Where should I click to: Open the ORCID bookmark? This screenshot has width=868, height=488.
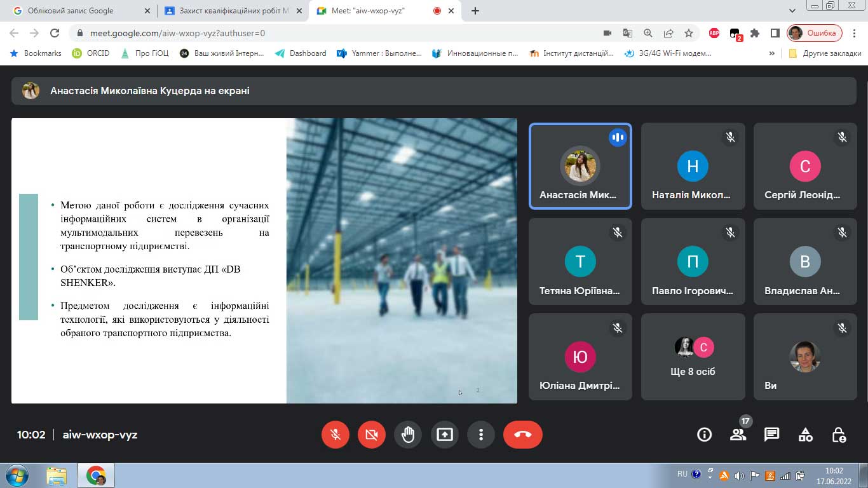click(91, 53)
